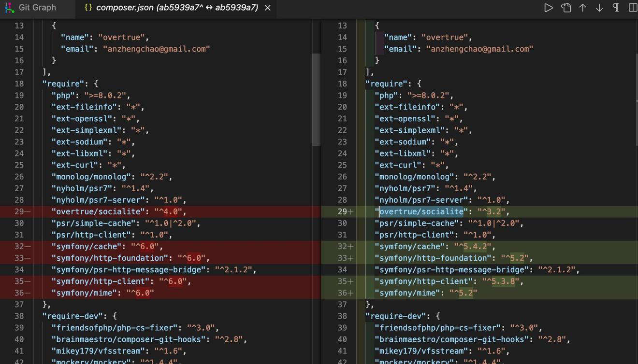
Task: Open the file via Open File icon
Action: (x=565, y=8)
